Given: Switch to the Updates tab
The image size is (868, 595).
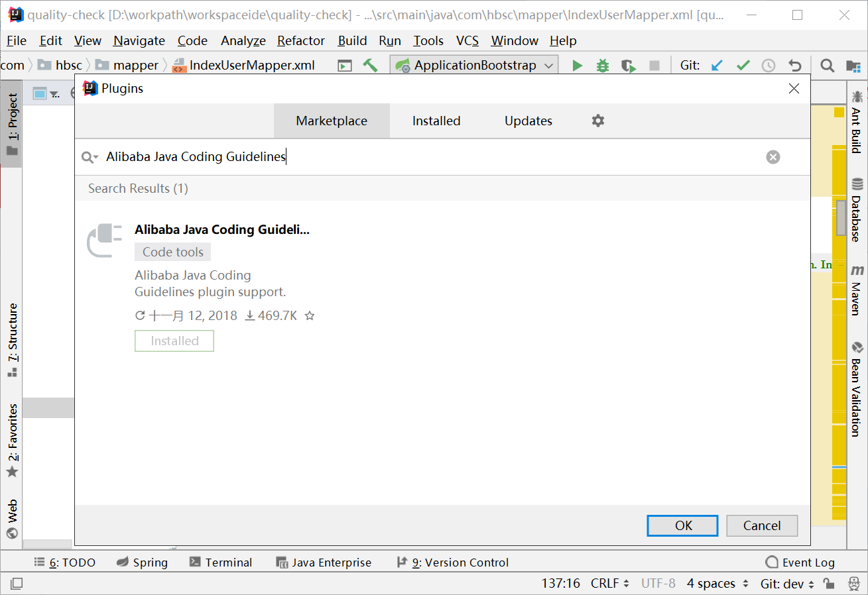Looking at the screenshot, I should pos(528,121).
